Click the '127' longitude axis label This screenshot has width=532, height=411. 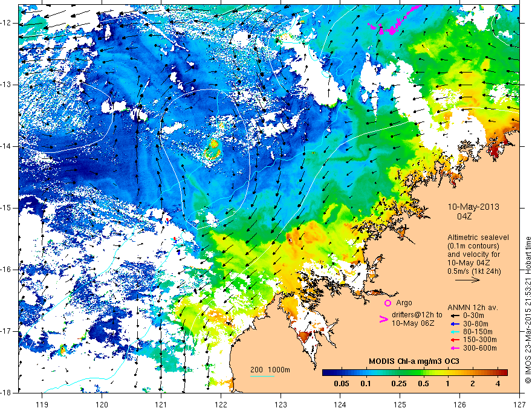click(519, 404)
